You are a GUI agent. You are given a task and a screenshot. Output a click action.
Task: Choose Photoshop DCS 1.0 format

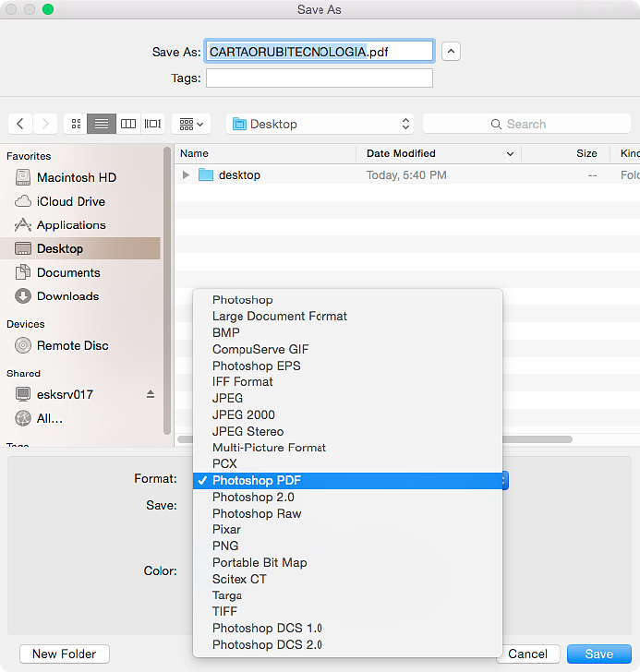click(x=347, y=629)
